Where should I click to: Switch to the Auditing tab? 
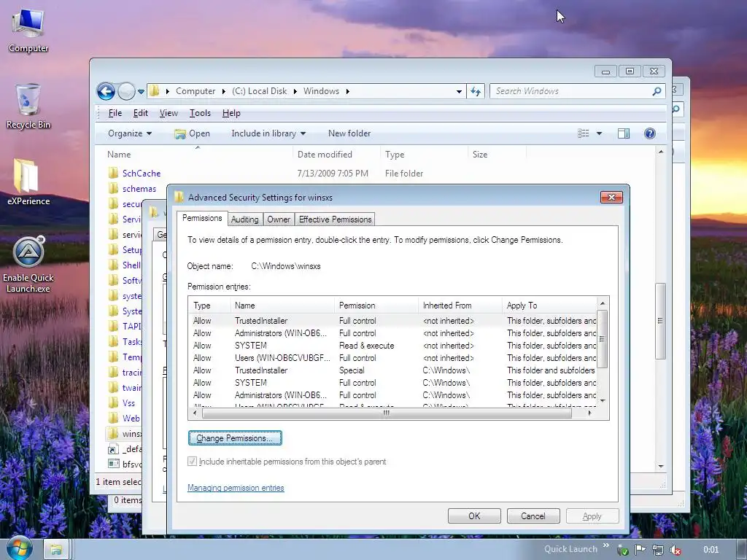pyautogui.click(x=244, y=219)
